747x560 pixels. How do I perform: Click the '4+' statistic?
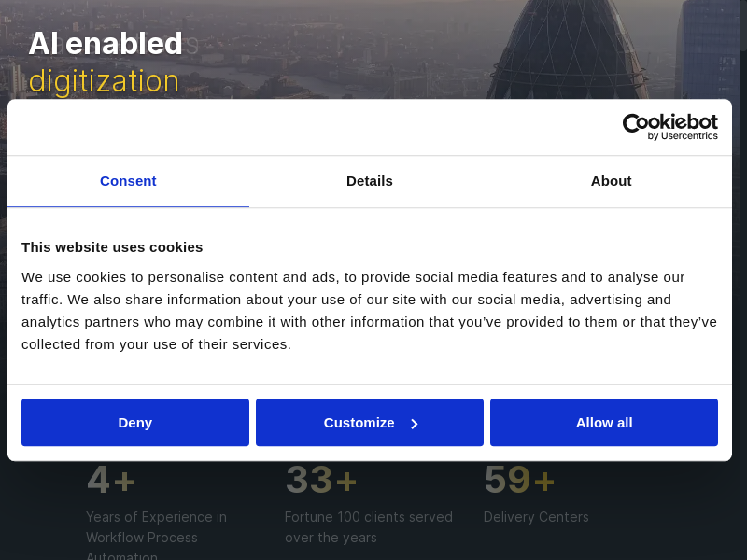click(x=111, y=480)
